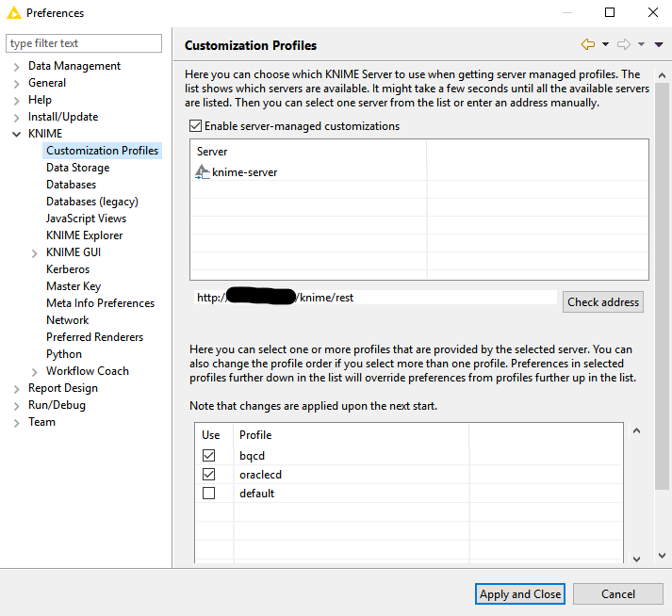Expand the Workflow Coach node
The image size is (672, 616).
click(x=34, y=372)
